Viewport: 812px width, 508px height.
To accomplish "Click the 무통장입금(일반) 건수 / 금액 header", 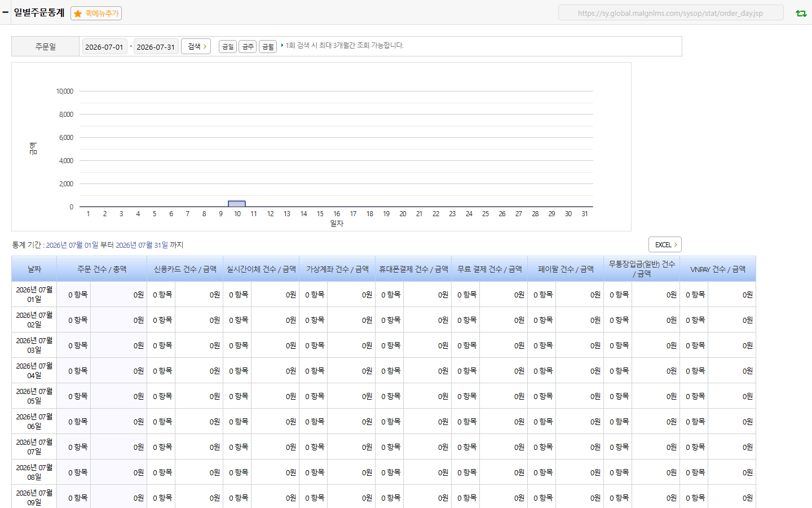I will click(x=642, y=269).
